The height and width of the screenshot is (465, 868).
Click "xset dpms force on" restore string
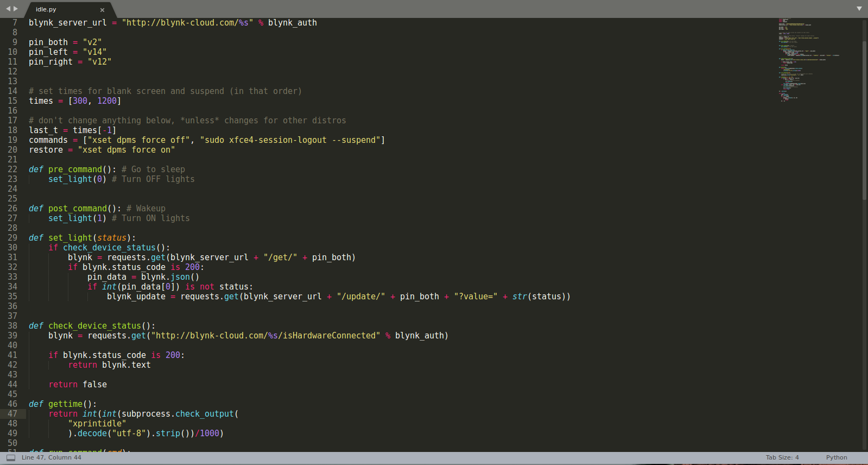click(126, 150)
